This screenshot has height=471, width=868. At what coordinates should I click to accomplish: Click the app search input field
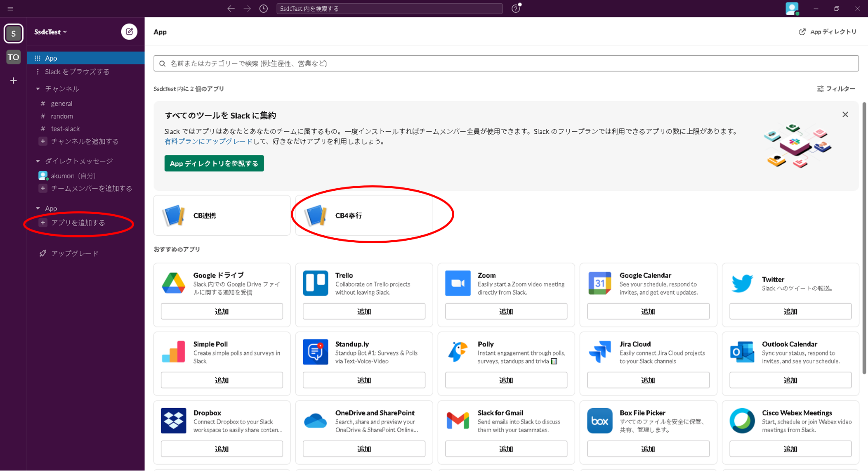pos(506,64)
